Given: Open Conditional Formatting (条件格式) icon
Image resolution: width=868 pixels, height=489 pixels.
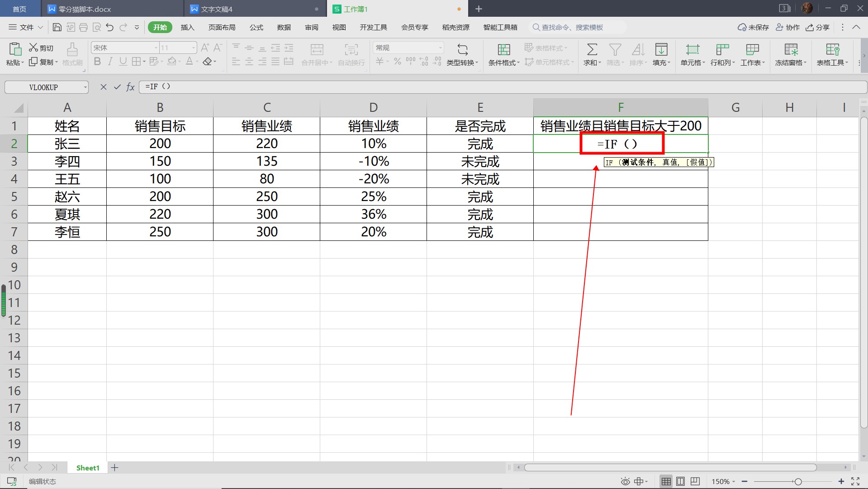Looking at the screenshot, I should point(503,49).
